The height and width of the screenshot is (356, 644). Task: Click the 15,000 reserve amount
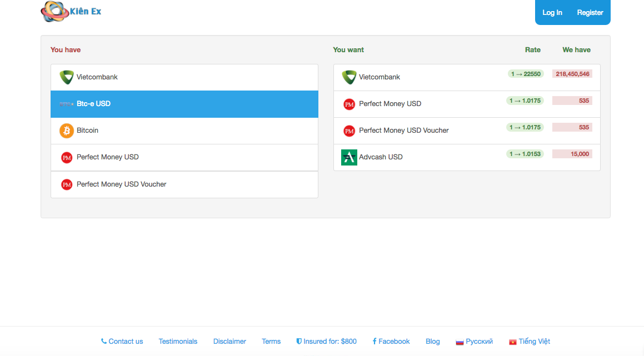tap(572, 154)
